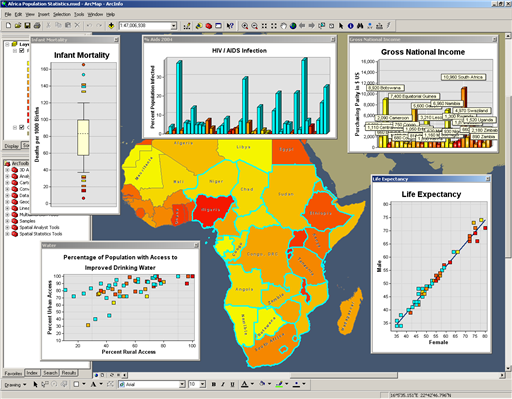Close the Life Expectancy graph window
512x399 pixels.
pyautogui.click(x=488, y=179)
